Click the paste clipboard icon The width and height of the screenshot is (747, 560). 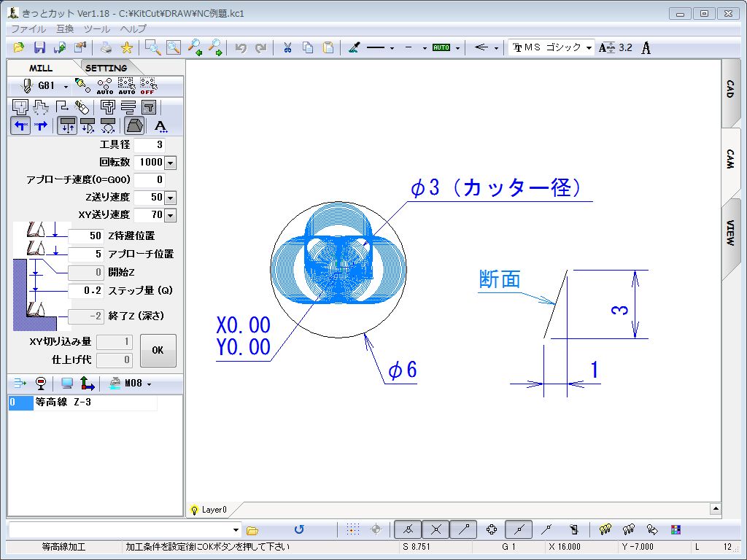coord(328,47)
